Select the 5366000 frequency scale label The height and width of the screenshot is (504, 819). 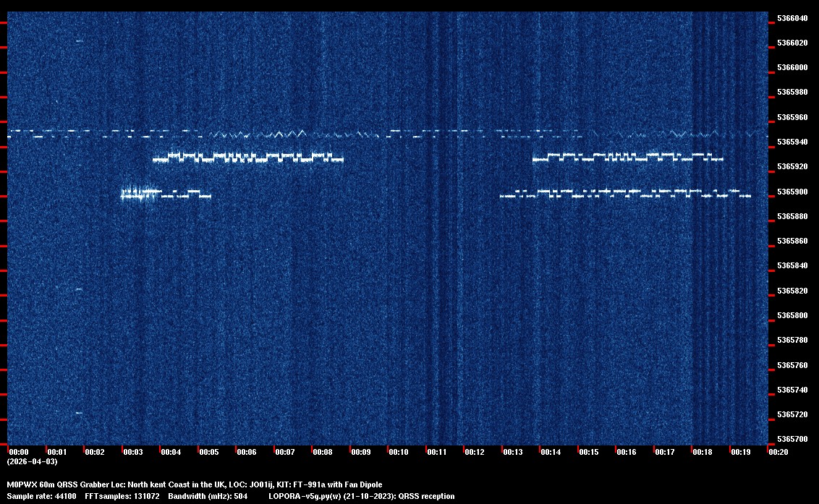pos(792,67)
